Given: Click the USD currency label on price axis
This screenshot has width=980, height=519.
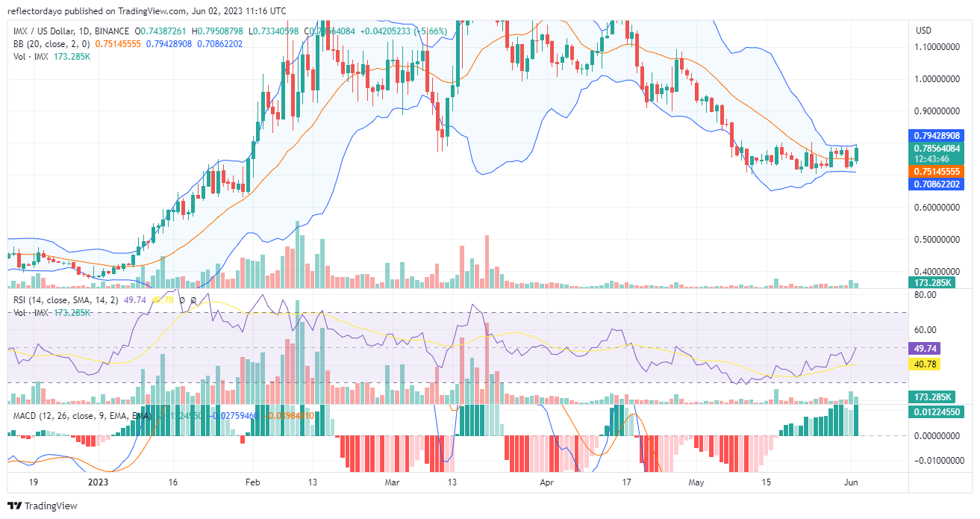Looking at the screenshot, I should [x=923, y=31].
